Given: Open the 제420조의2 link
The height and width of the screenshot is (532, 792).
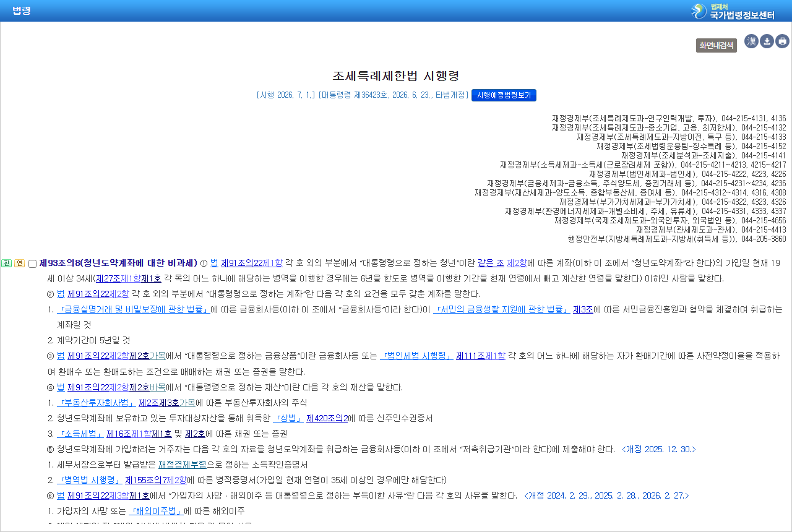Looking at the screenshot, I should [327, 418].
